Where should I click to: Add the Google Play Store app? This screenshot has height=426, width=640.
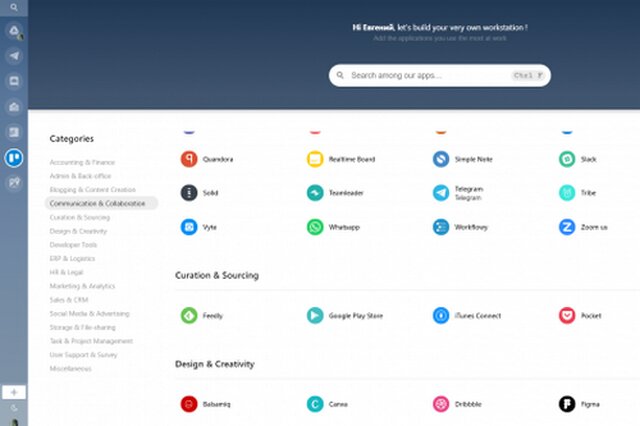tap(345, 315)
